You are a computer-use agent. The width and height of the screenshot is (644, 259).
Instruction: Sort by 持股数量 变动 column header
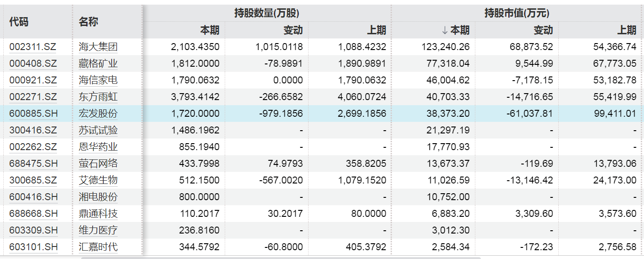point(293,30)
